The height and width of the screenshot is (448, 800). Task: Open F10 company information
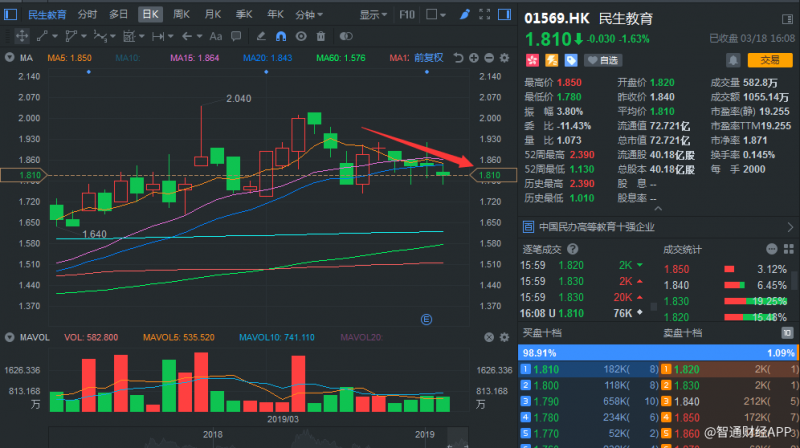[x=407, y=14]
